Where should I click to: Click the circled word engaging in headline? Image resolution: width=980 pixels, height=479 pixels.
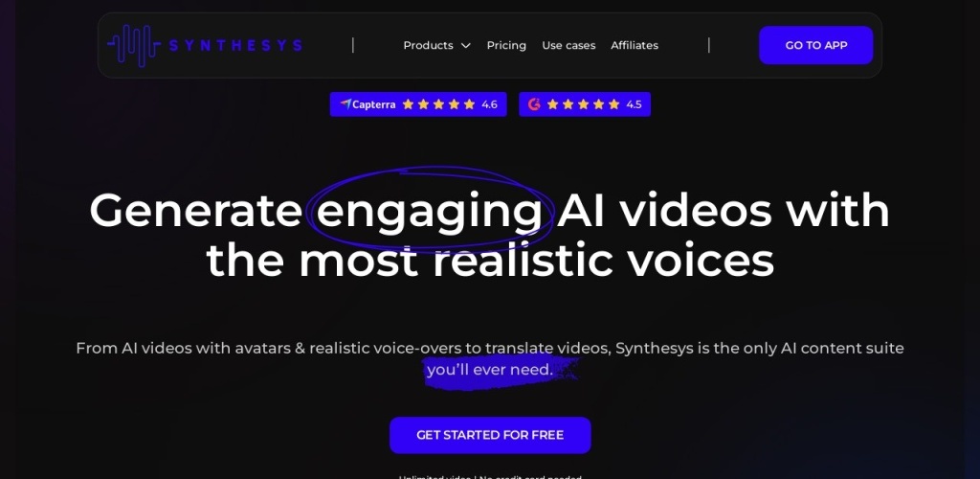click(x=429, y=213)
